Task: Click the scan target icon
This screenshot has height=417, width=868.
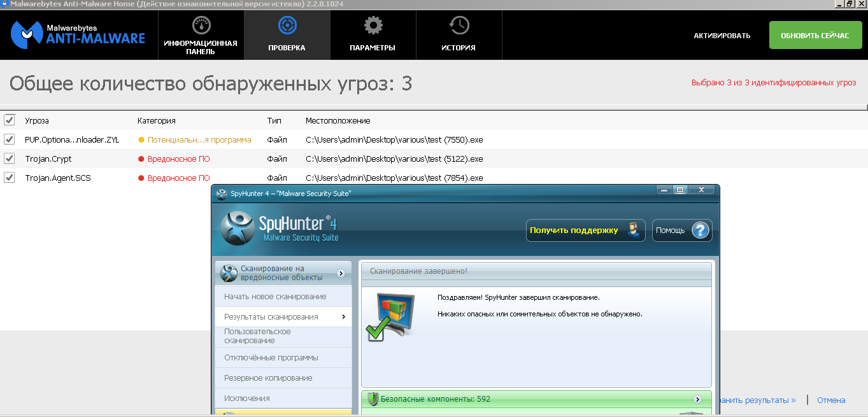Action: tap(287, 25)
